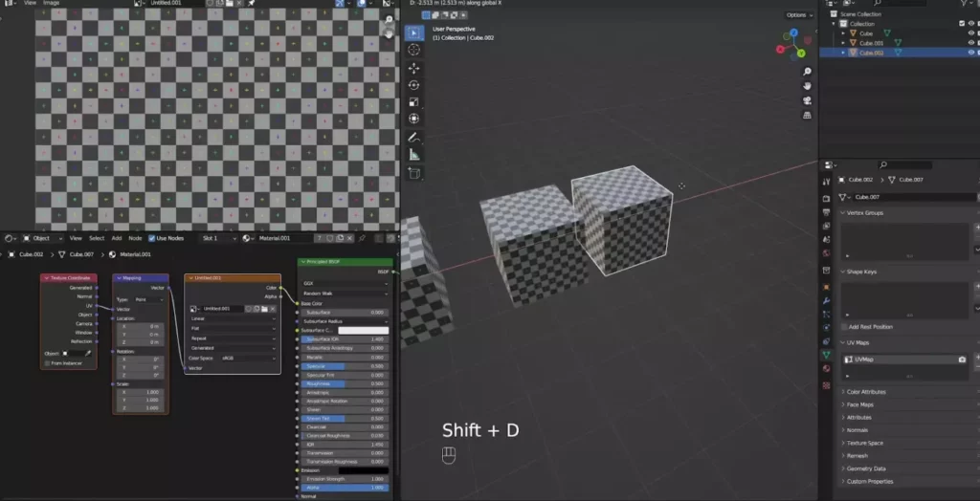This screenshot has width=980, height=501.
Task: Toggle the camera view icon
Action: point(808,100)
